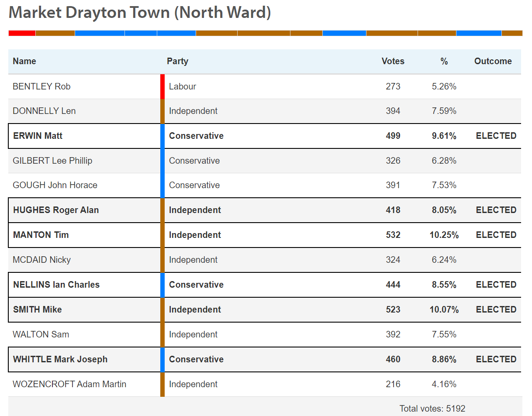The height and width of the screenshot is (416, 532).
Task: Click the 460 votes cell
Action: [393, 359]
